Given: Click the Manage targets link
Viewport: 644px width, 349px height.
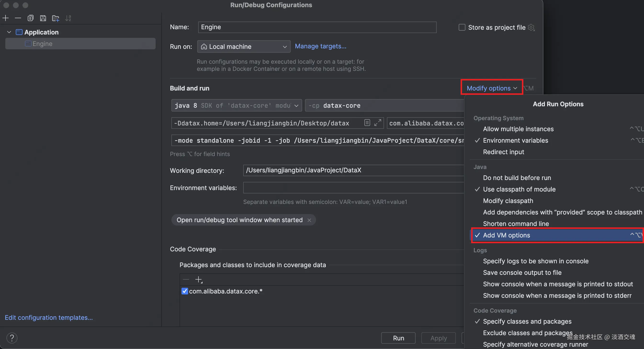Looking at the screenshot, I should pos(320,46).
